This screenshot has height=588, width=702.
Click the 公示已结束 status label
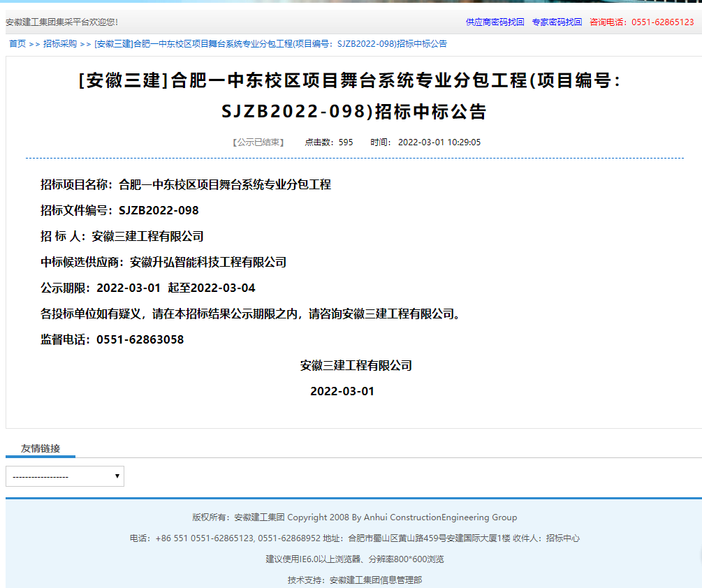click(x=258, y=142)
